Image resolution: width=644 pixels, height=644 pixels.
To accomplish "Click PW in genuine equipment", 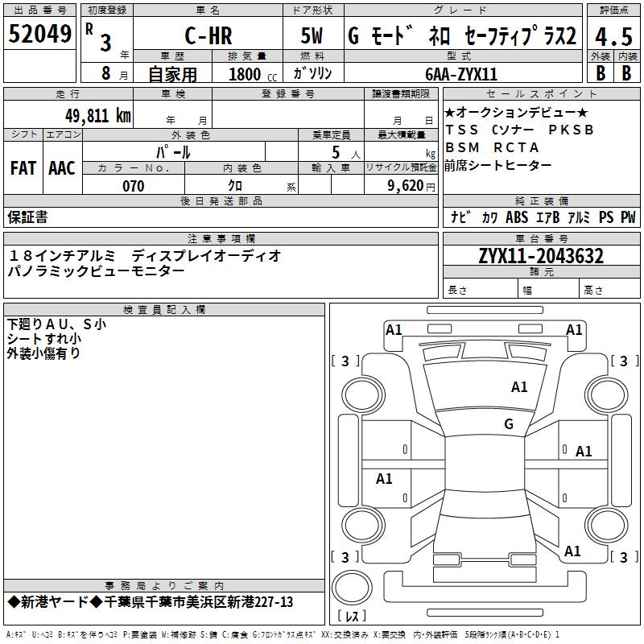I will [x=628, y=217].
